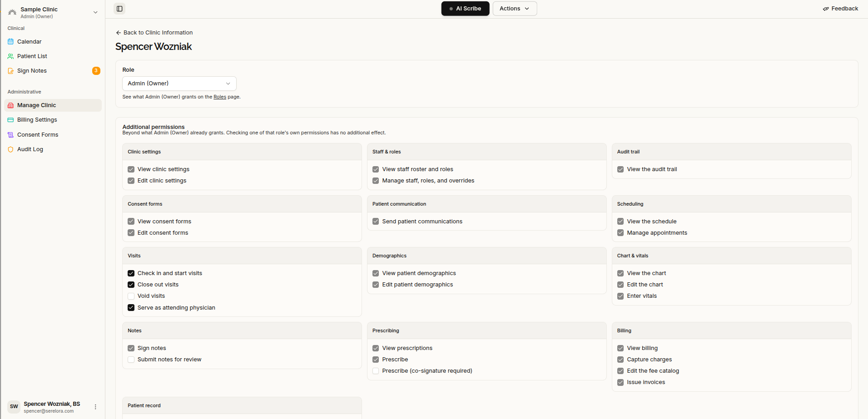Click the Sign Notes pencil icon

pos(10,71)
